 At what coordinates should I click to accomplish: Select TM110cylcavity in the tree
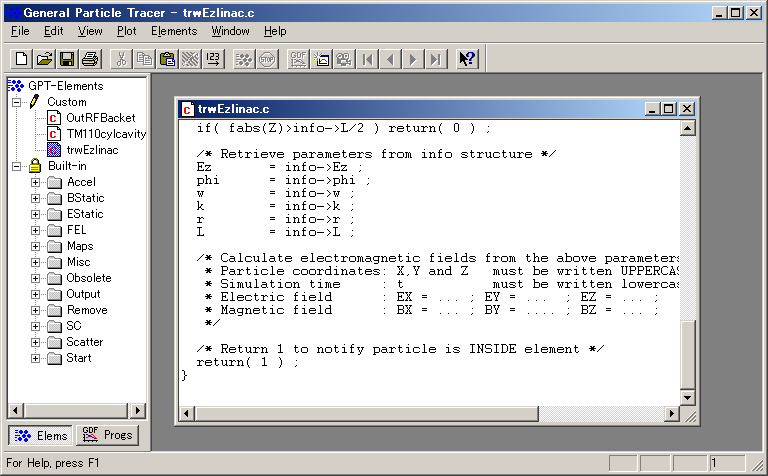tap(106, 134)
